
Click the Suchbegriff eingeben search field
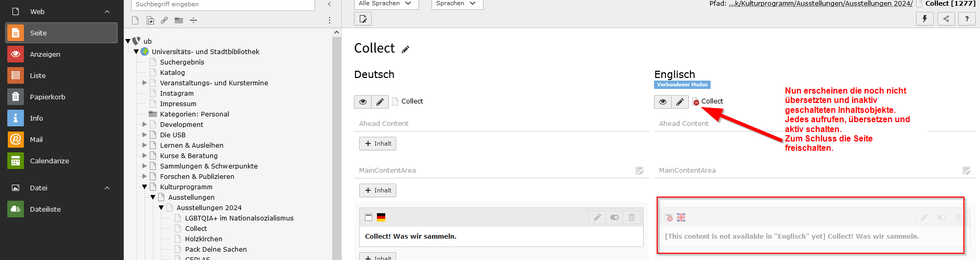tap(224, 4)
